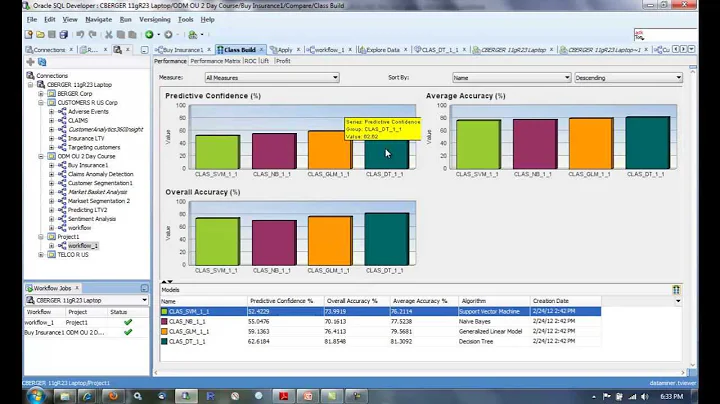Select Claims Anomaly Detection in tree
This screenshot has width=720, height=404.
(x=101, y=174)
